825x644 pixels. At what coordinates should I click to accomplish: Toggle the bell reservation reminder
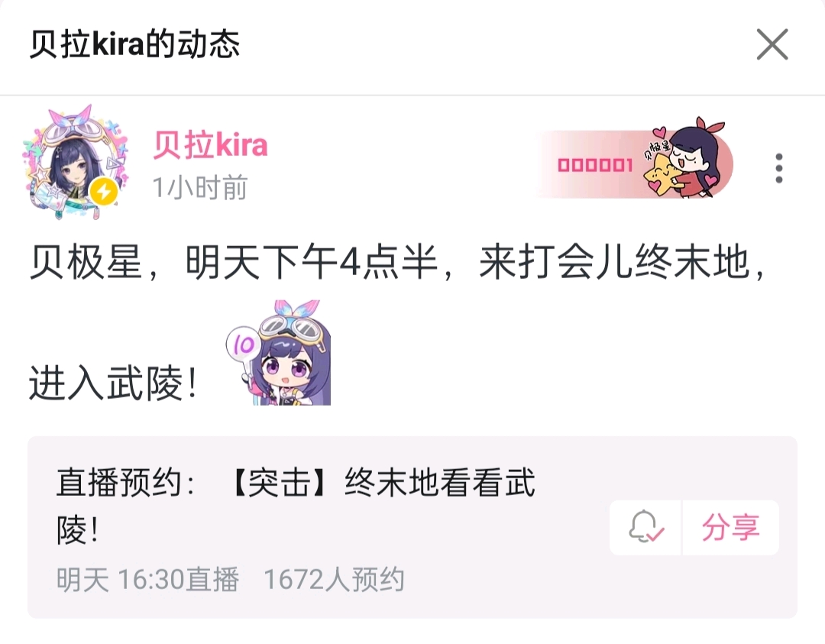(645, 527)
